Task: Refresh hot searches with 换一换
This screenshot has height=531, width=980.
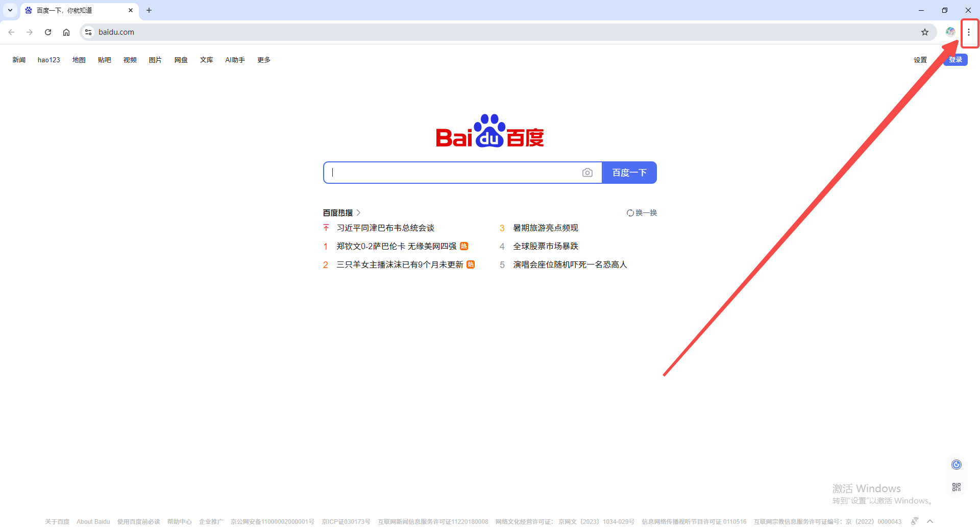Action: 642,212
